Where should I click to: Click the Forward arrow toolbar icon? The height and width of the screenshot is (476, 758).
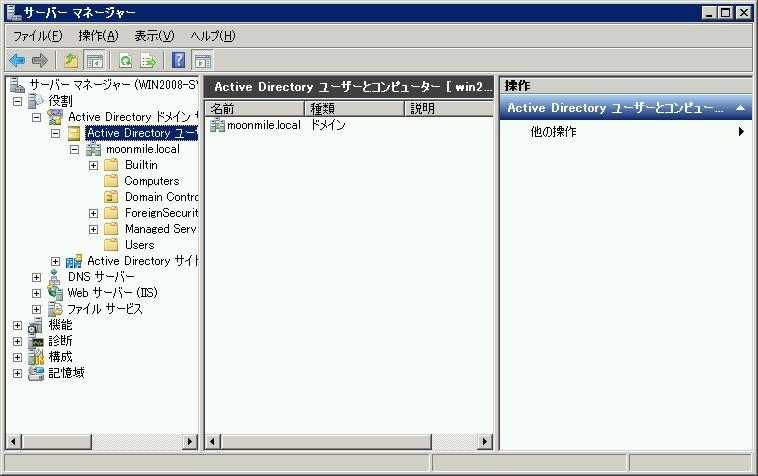click(39, 60)
